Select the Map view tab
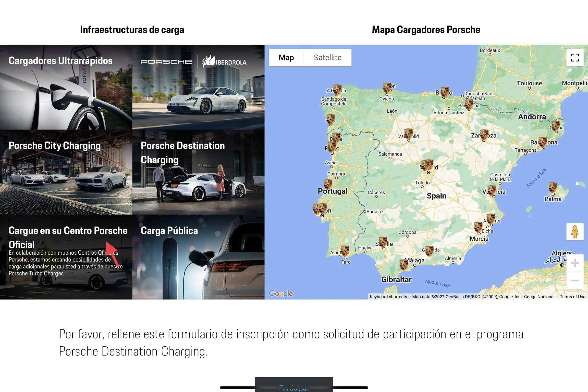This screenshot has width=588, height=392. pos(286,57)
